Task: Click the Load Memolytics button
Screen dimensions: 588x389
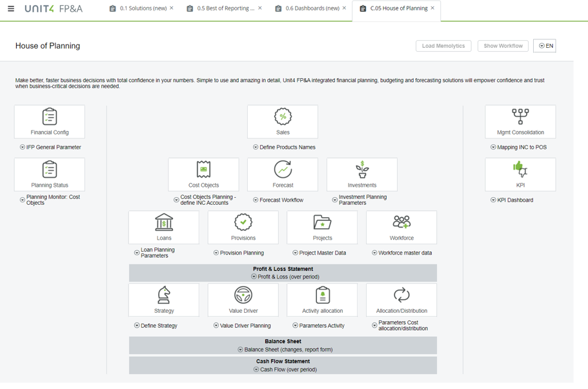Action: point(443,45)
